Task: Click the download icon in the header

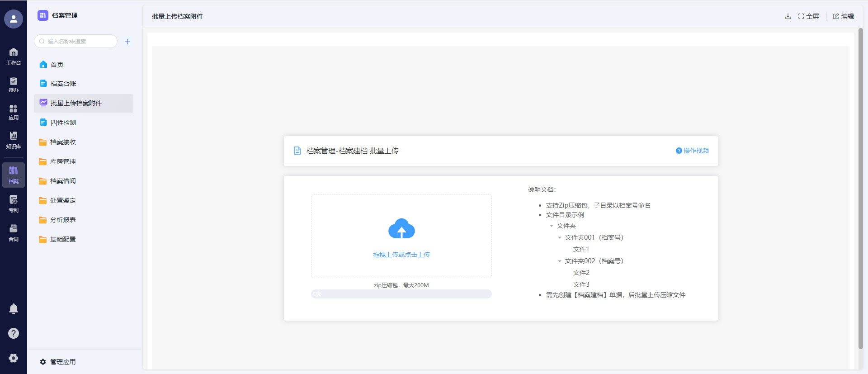Action: pos(788,16)
